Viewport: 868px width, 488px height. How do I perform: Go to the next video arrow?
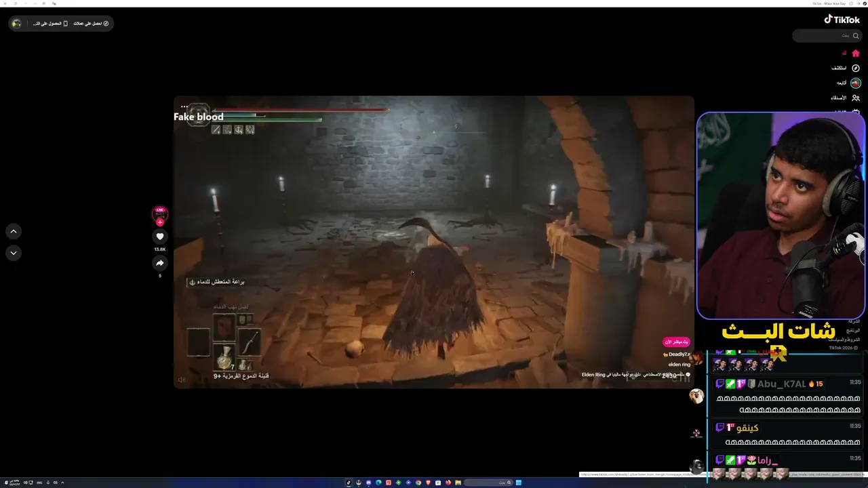[x=14, y=253]
